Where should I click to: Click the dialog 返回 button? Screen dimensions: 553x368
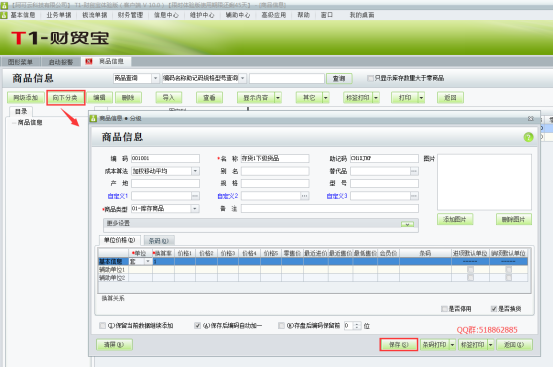click(x=514, y=345)
